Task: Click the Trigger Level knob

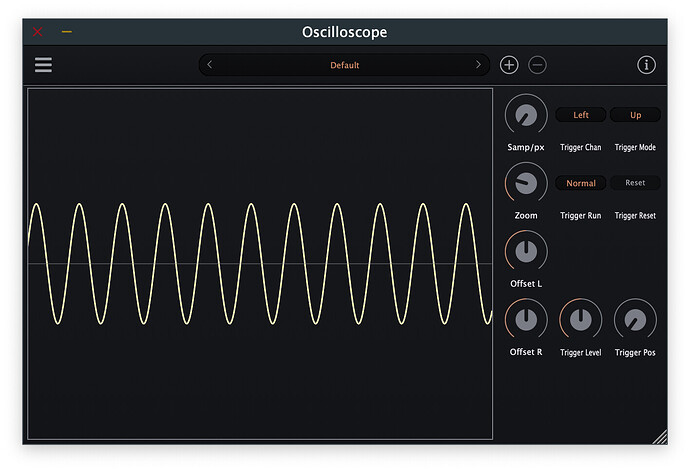Action: point(580,319)
